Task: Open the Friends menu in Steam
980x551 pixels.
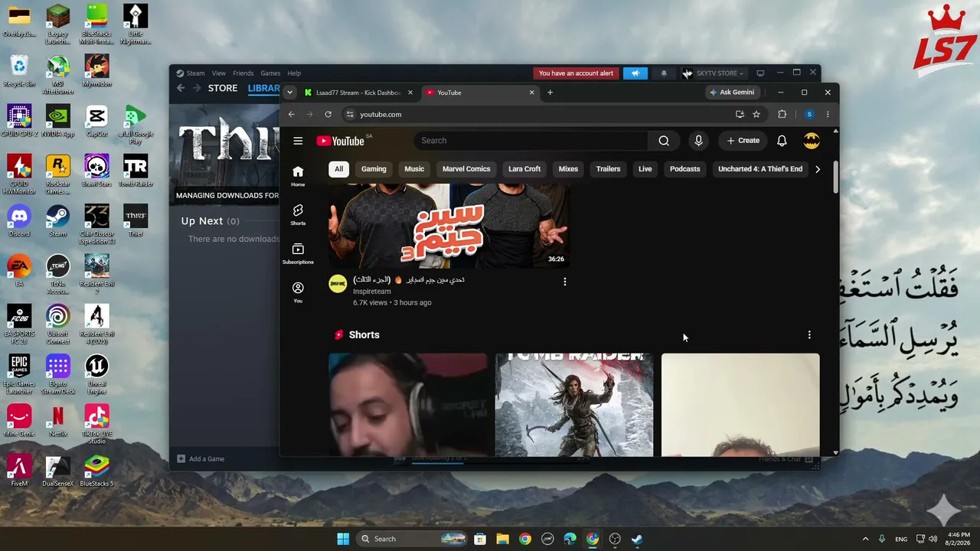Action: (243, 73)
